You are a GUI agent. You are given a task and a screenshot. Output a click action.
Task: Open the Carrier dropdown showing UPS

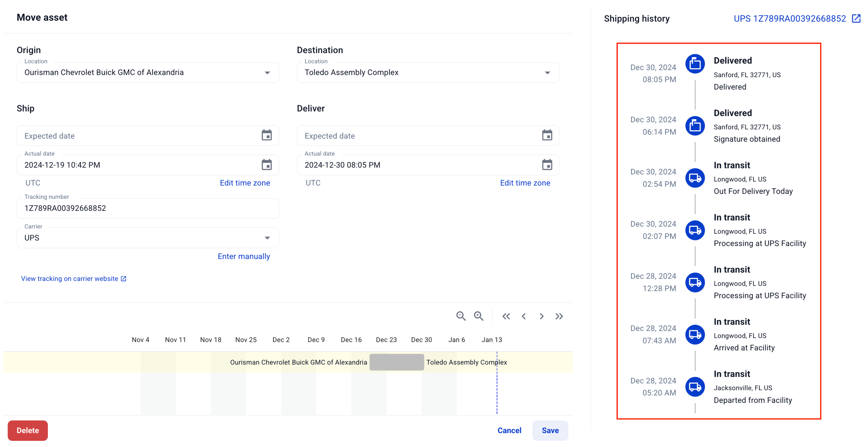[x=148, y=238]
